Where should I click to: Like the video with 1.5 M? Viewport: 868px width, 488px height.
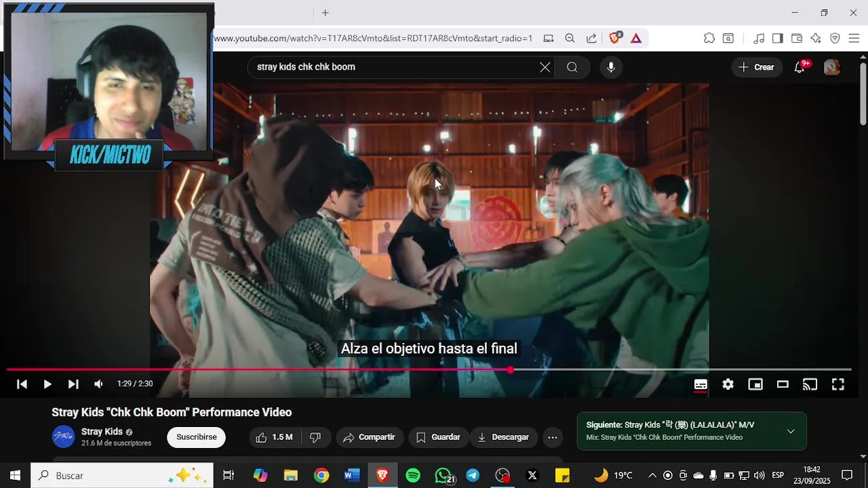[274, 437]
